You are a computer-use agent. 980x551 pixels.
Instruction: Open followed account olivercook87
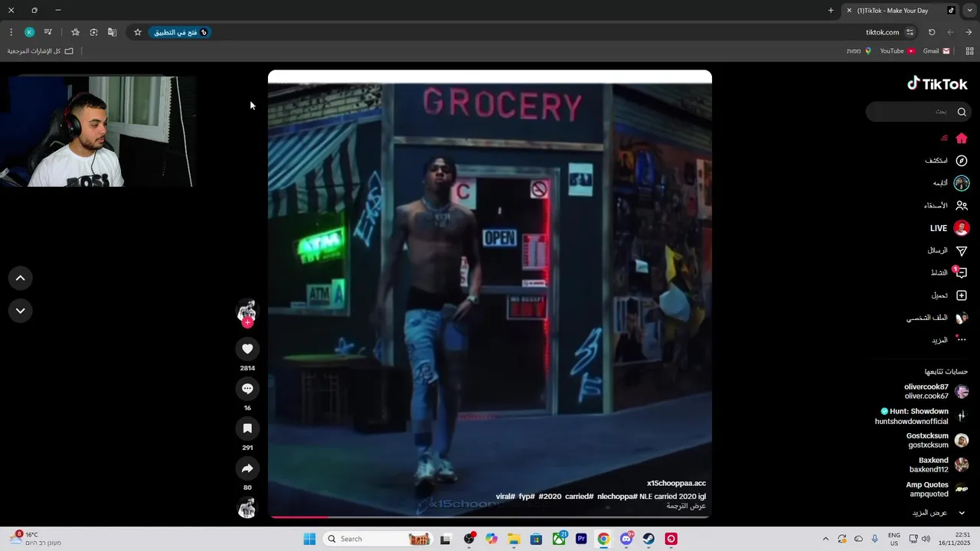click(936, 392)
